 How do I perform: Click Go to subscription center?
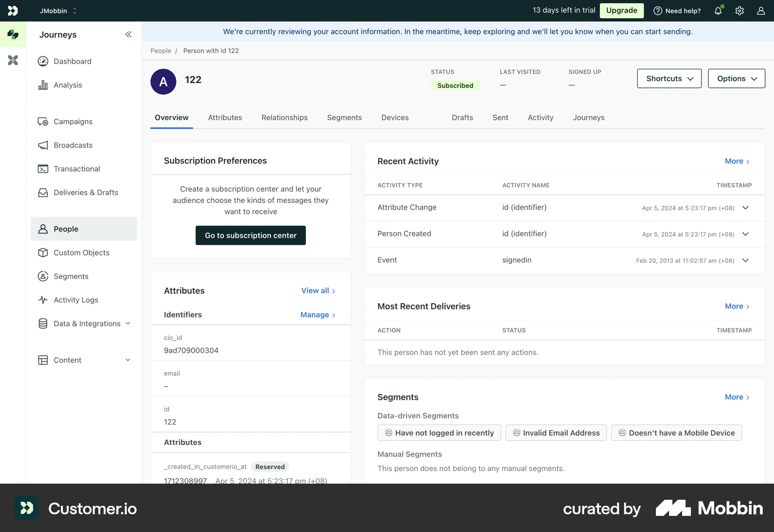tap(250, 235)
